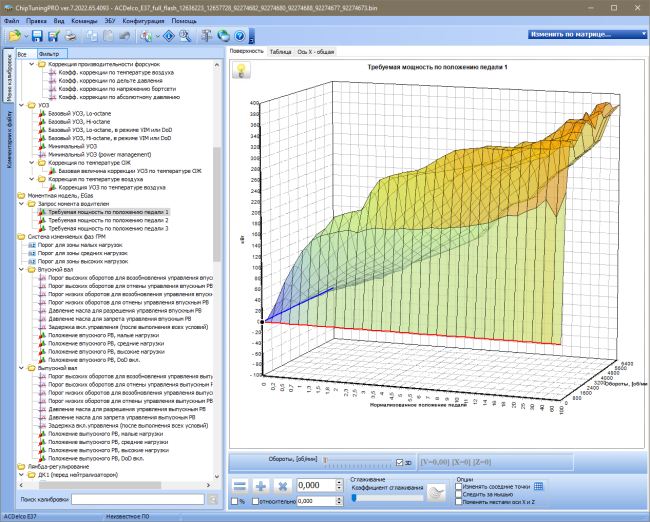
Task: Print the calibration with the printer icon
Action: pos(70,36)
